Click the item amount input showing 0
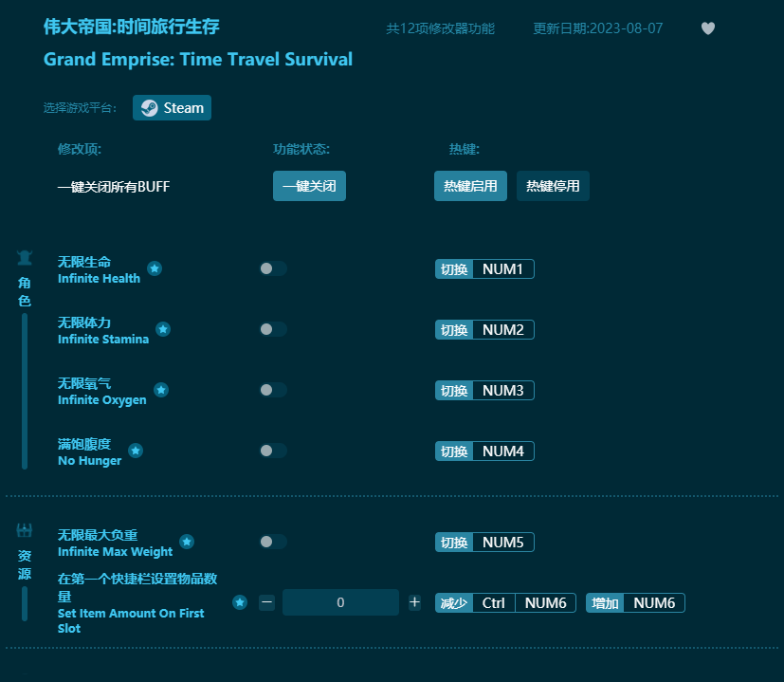Viewport: 784px width, 682px height. pyautogui.click(x=340, y=602)
